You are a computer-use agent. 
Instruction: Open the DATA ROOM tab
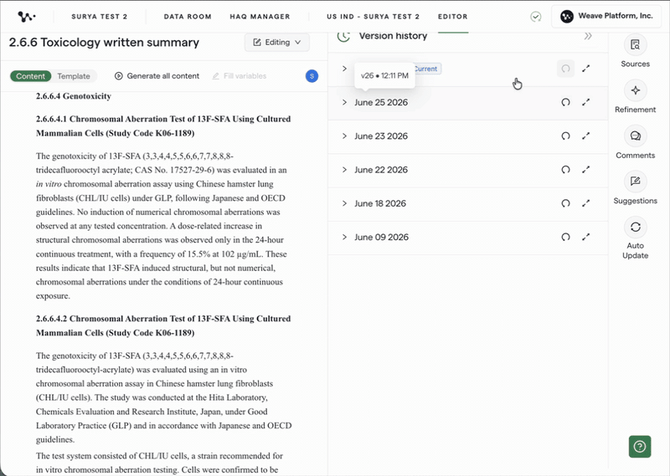tap(188, 17)
